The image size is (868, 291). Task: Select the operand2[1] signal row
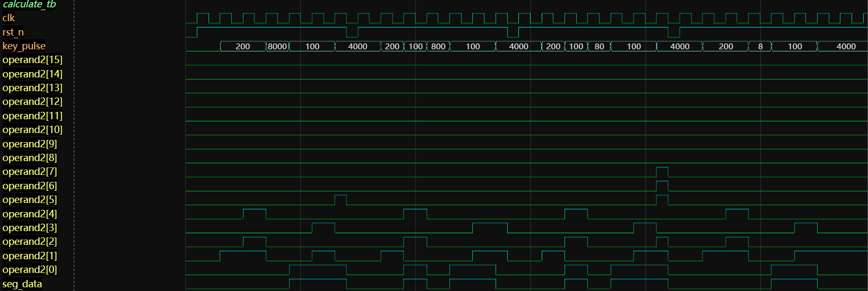(x=30, y=256)
